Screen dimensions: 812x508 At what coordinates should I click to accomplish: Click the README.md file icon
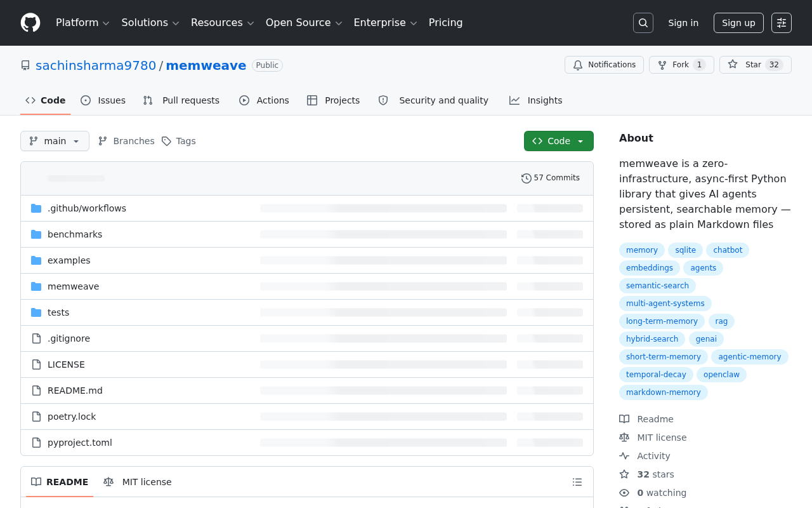coord(36,391)
